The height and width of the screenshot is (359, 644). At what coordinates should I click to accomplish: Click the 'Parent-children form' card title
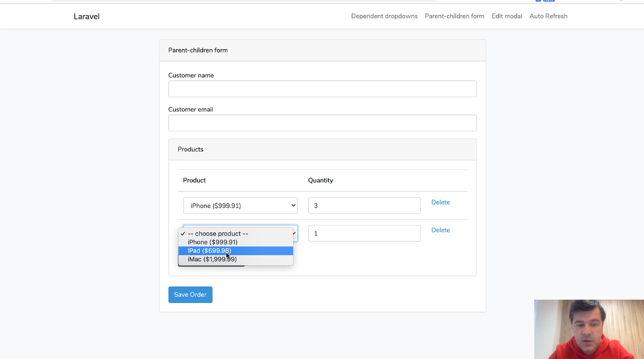point(198,50)
